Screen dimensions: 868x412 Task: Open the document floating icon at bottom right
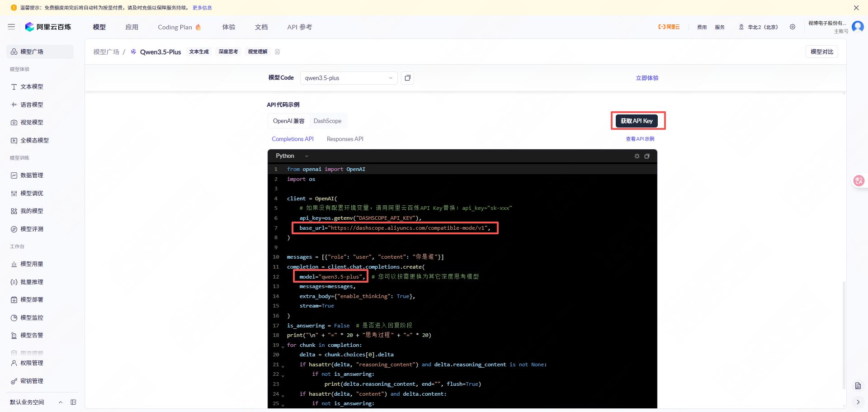[858, 386]
